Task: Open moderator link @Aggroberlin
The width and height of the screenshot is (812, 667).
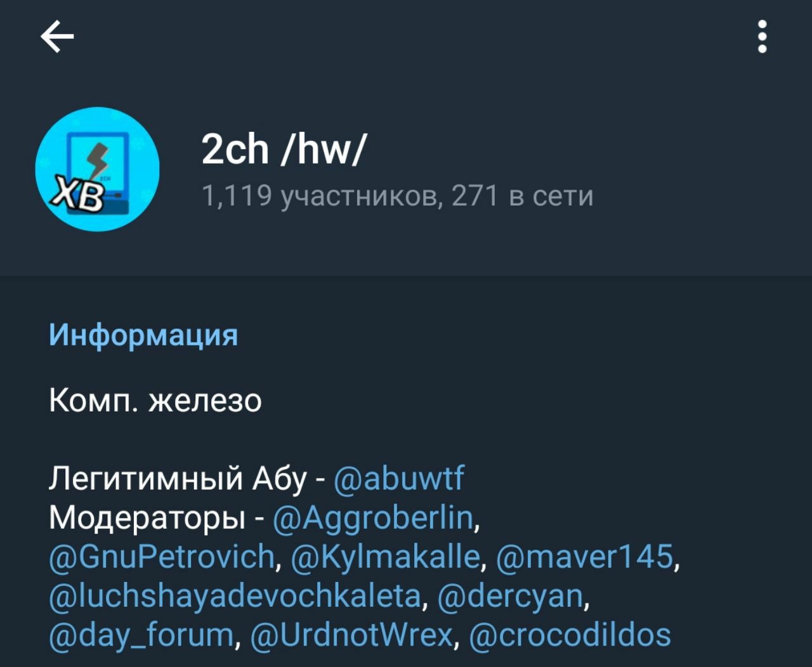Action: point(373,517)
